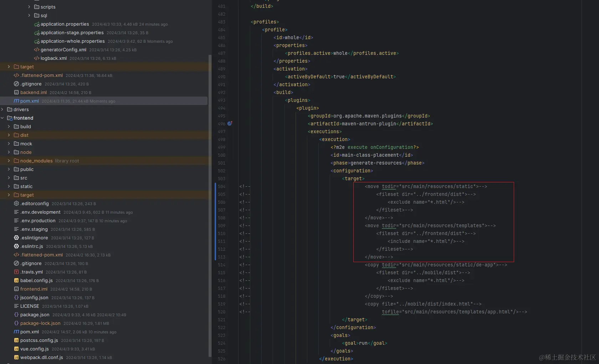Click the Maven icon of the 2.06 kB pom.xml
Image resolution: width=599 pixels, height=364 pixels.
pyautogui.click(x=16, y=332)
